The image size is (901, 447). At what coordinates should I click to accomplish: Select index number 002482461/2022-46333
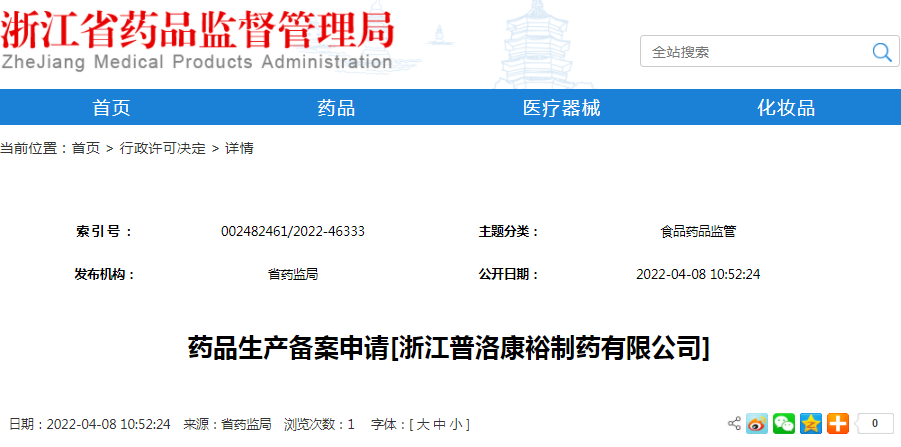293,232
